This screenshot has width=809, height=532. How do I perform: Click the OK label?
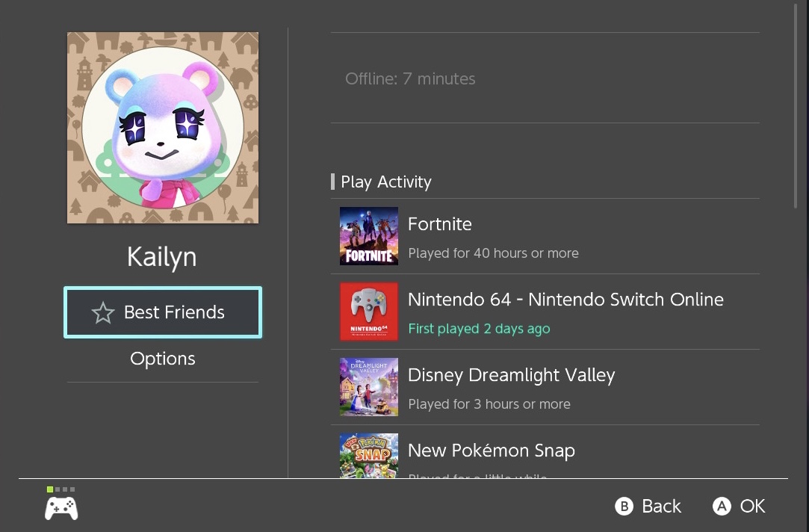[x=752, y=506]
